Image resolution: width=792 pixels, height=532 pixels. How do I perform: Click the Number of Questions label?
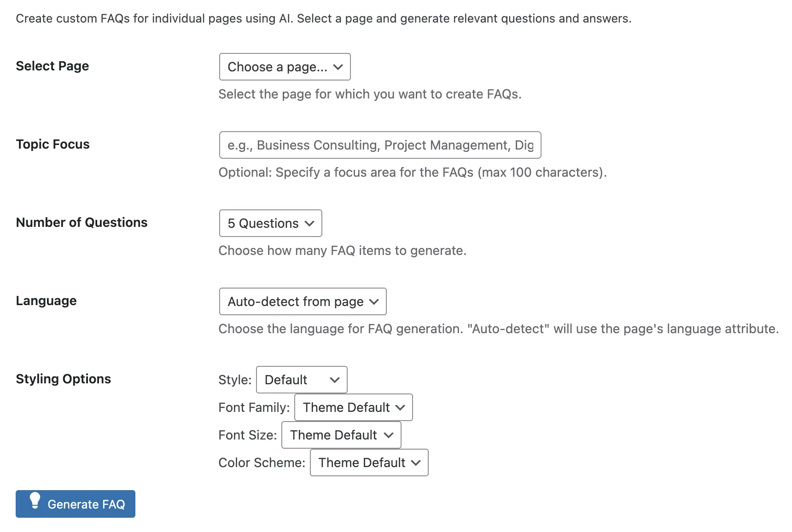pyautogui.click(x=82, y=222)
